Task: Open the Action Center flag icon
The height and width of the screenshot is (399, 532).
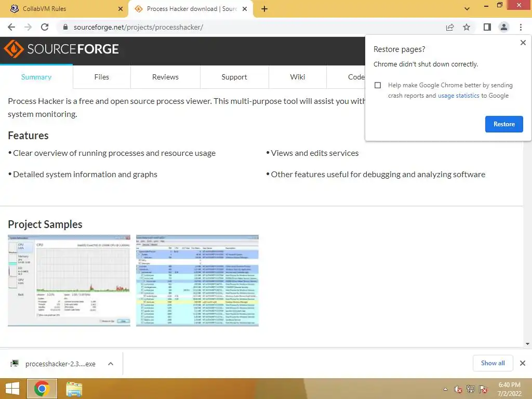Action: (483, 389)
